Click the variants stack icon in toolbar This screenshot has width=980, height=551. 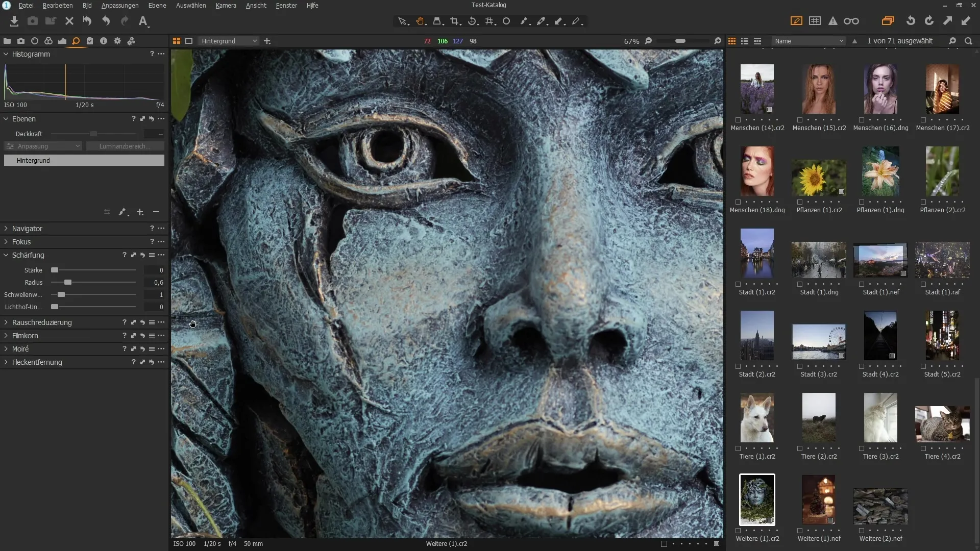888,21
